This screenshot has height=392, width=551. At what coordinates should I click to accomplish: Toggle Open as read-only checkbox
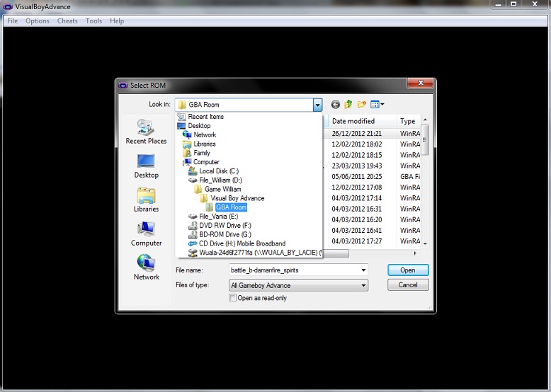(x=232, y=298)
